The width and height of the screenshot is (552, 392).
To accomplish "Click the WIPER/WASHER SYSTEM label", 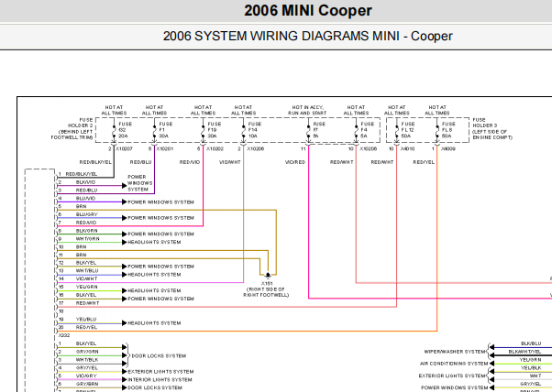I will pyautogui.click(x=455, y=352).
